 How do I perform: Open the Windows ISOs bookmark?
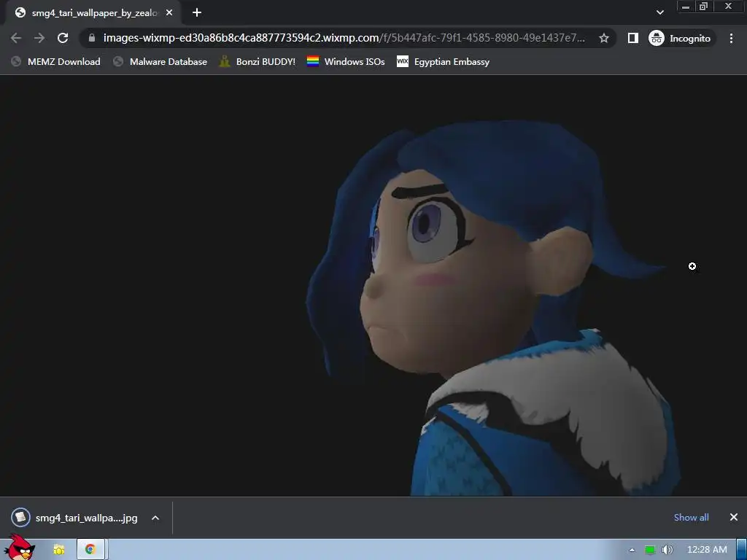[346, 62]
